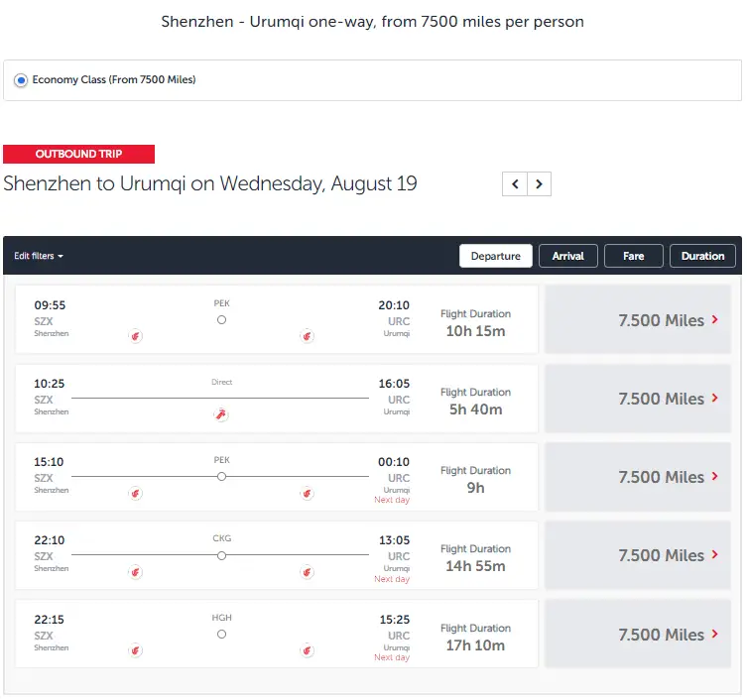Image resolution: width=747 pixels, height=700 pixels.
Task: Click first airline logo on 22:10 flight
Action: click(x=135, y=572)
